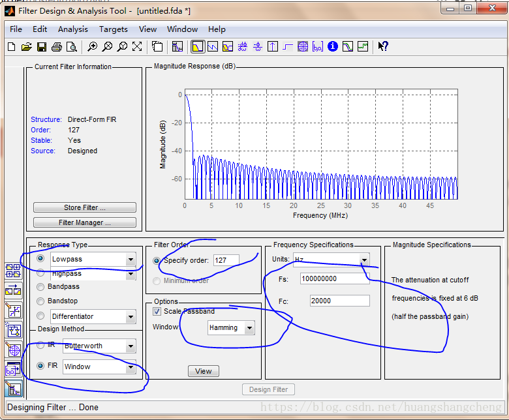This screenshot has height=420, width=509.
Task: Open the Edit menu
Action: [x=40, y=29]
